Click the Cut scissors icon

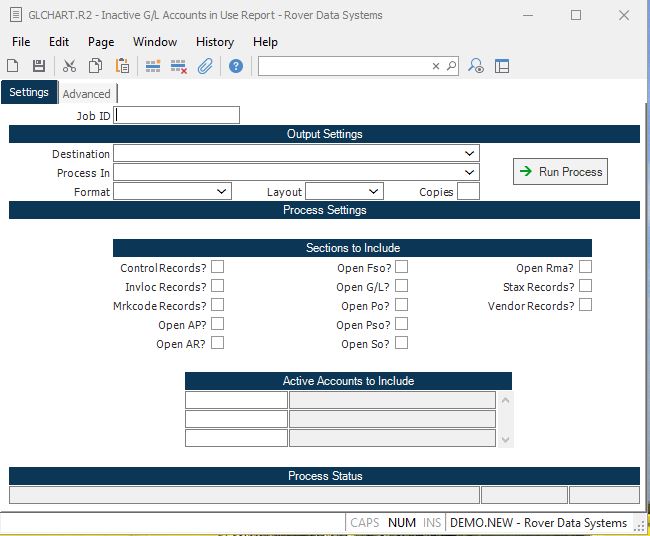click(x=69, y=66)
